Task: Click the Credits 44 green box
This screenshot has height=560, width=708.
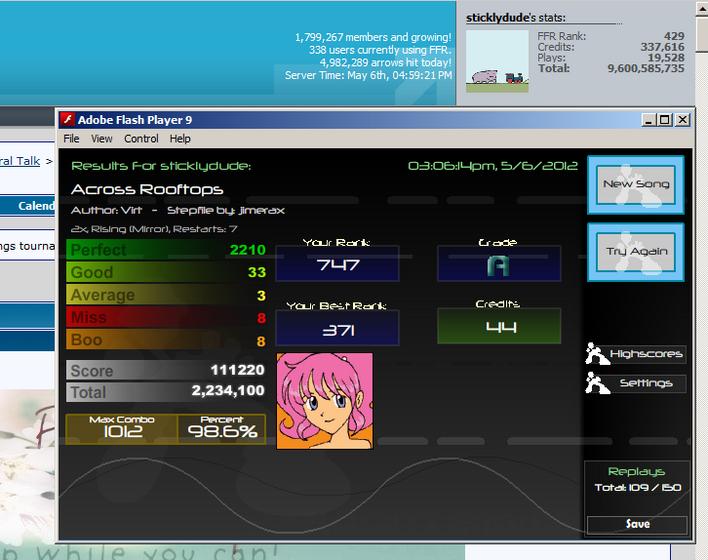Action: pos(499,326)
